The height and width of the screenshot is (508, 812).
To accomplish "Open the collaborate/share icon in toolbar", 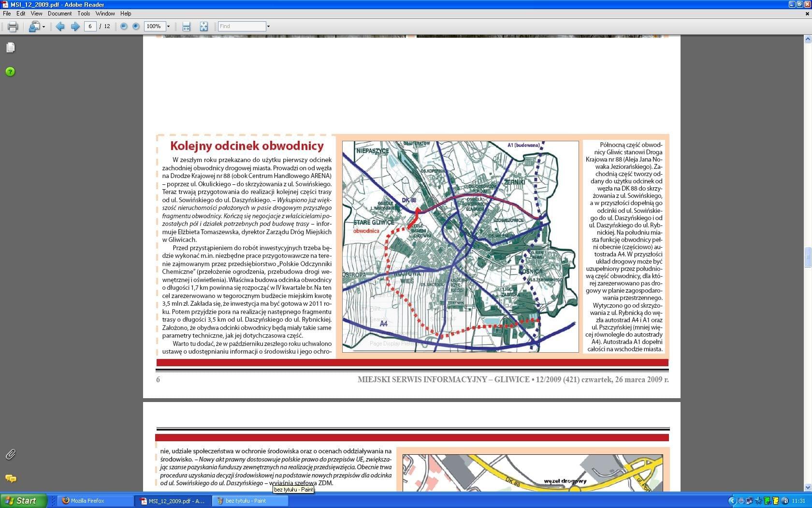I will click(34, 27).
